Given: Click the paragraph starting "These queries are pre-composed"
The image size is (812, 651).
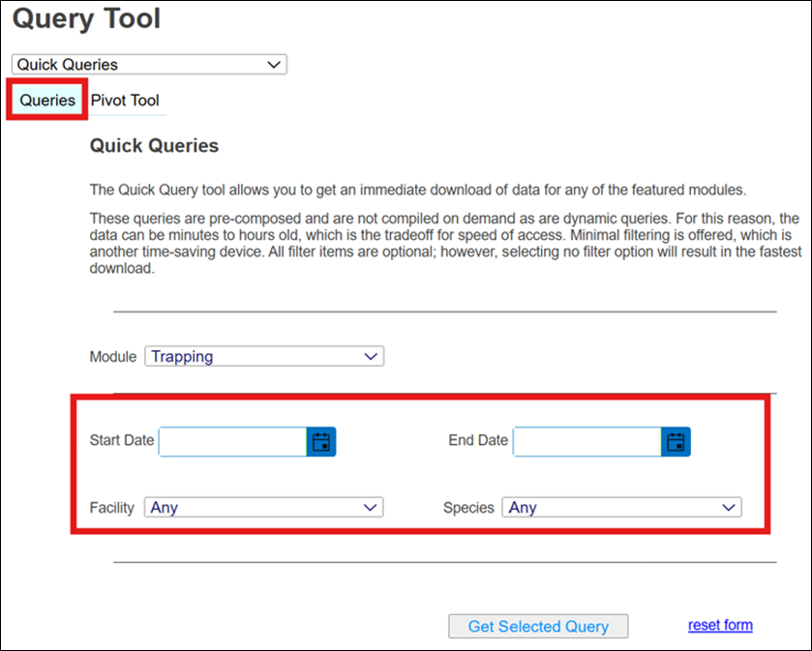Looking at the screenshot, I should pos(443,244).
